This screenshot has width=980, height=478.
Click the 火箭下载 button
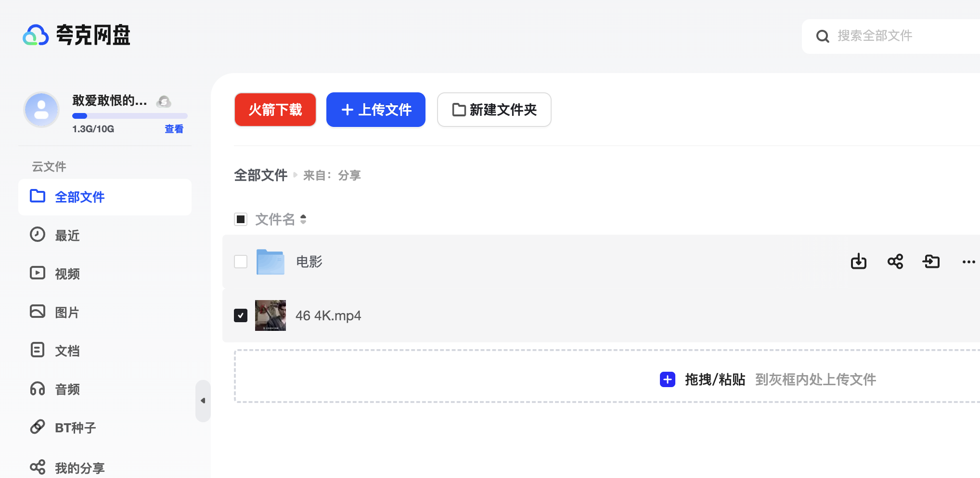click(275, 110)
